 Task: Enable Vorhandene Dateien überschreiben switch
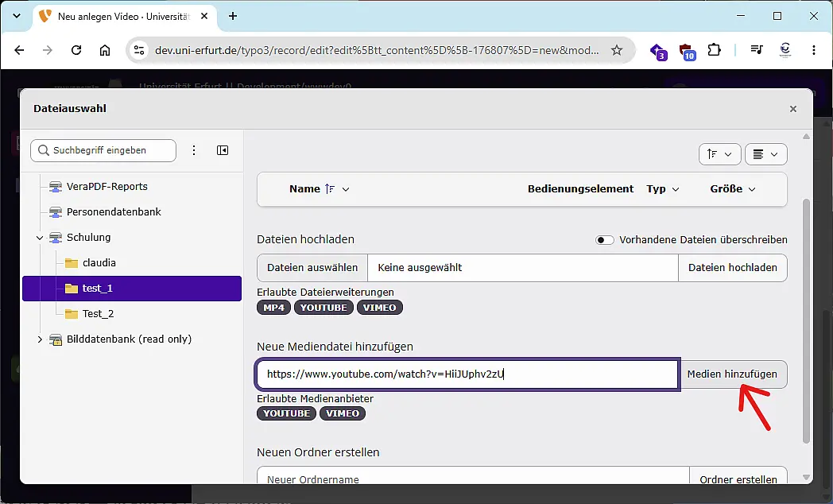pos(604,240)
